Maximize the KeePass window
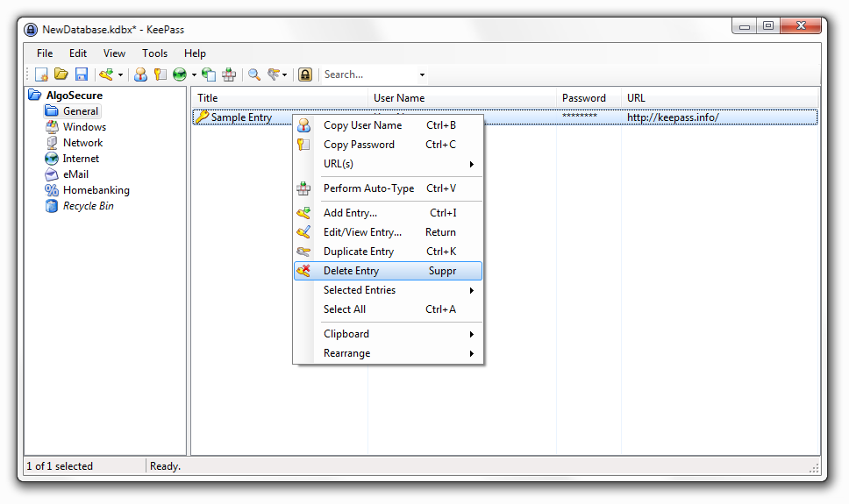This screenshot has width=849, height=504. 768,26
